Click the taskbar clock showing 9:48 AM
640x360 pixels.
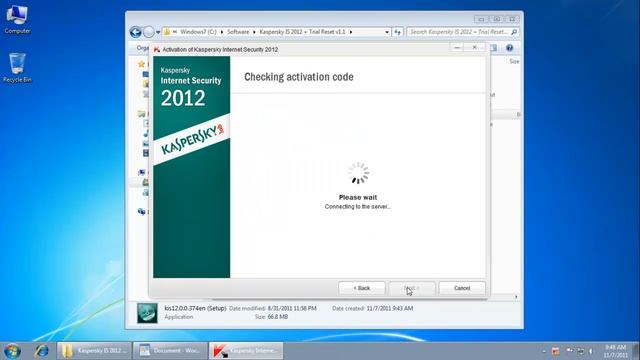616,351
